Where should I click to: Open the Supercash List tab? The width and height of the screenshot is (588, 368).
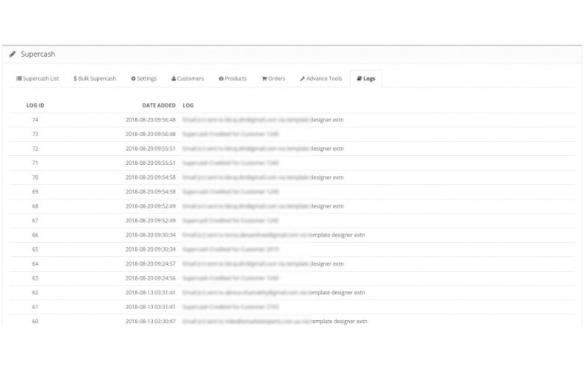[x=37, y=79]
